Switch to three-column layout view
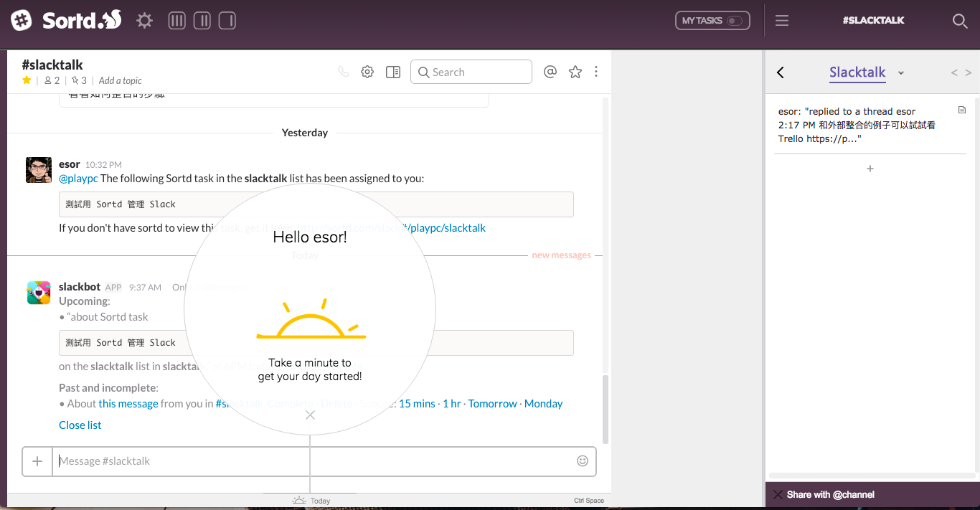Screen dimensions: 980x510 point(177,20)
